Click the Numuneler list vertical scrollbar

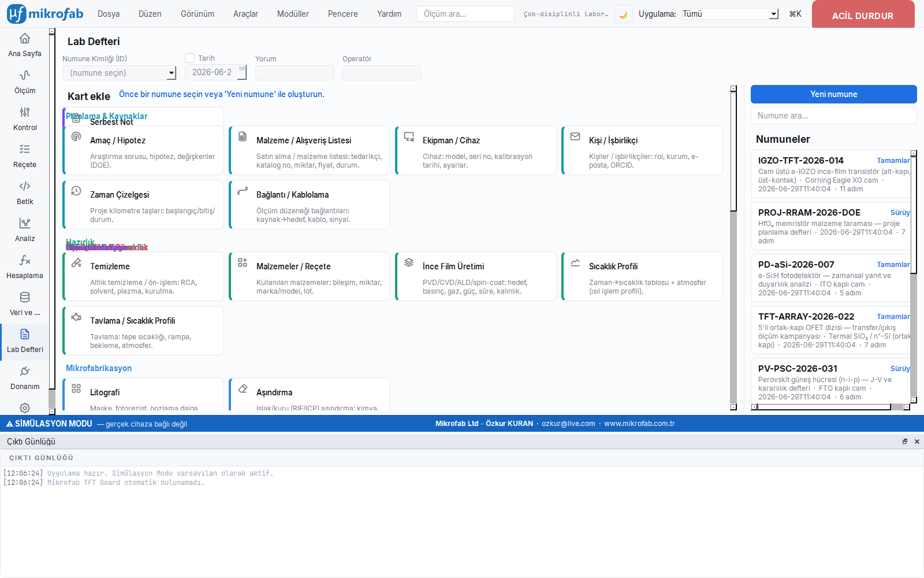click(914, 277)
